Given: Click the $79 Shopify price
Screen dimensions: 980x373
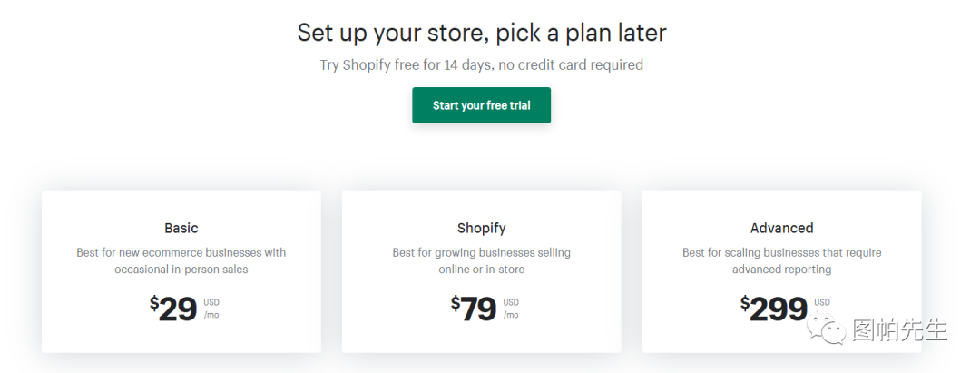Looking at the screenshot, I should point(475,309).
